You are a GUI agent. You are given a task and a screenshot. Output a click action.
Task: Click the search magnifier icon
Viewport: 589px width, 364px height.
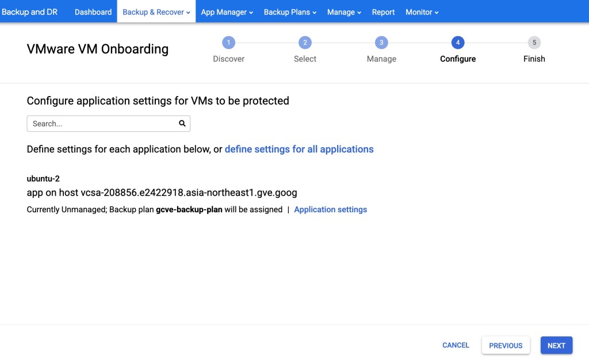182,124
